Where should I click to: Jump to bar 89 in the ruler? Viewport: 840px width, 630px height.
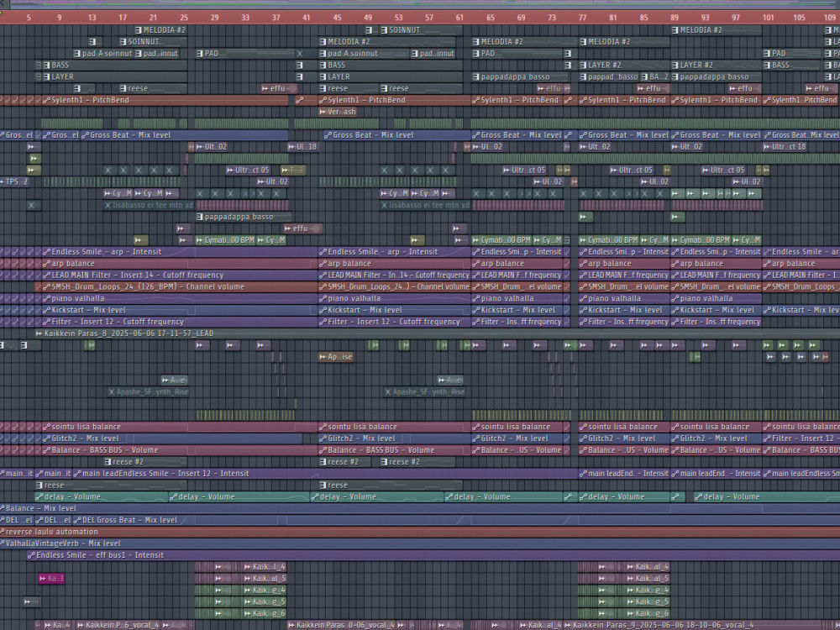point(675,18)
